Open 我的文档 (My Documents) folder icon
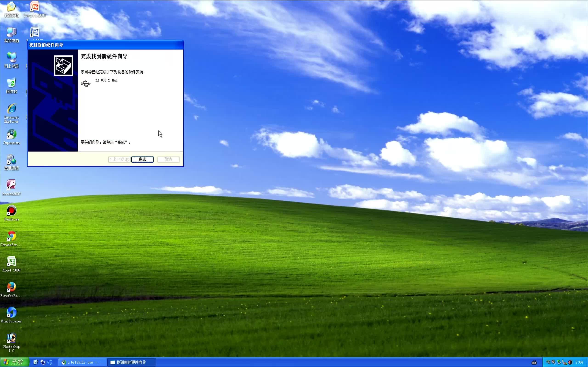The height and width of the screenshot is (367, 588). click(x=11, y=7)
